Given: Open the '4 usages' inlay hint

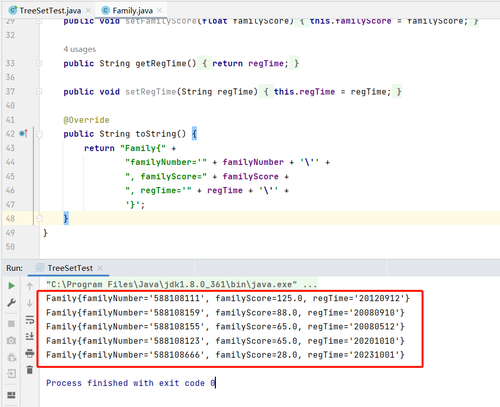Looking at the screenshot, I should click(80, 49).
